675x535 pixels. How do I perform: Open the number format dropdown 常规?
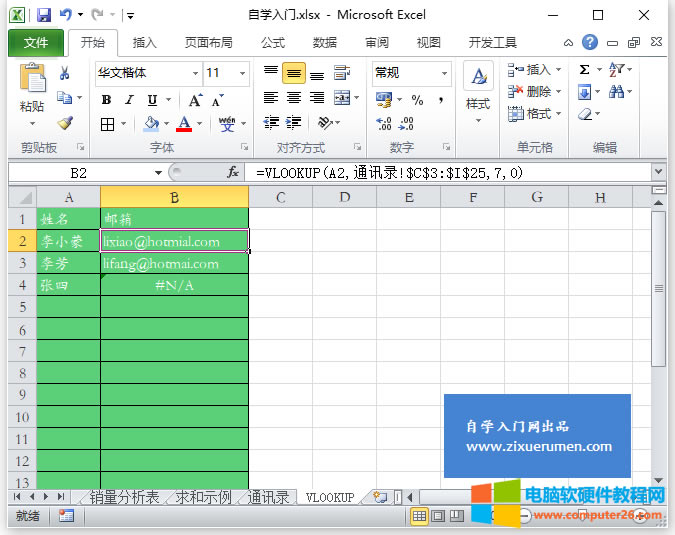click(411, 73)
